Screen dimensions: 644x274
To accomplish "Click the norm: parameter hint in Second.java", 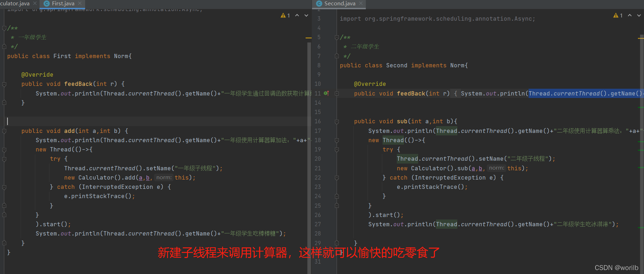I will tap(497, 168).
